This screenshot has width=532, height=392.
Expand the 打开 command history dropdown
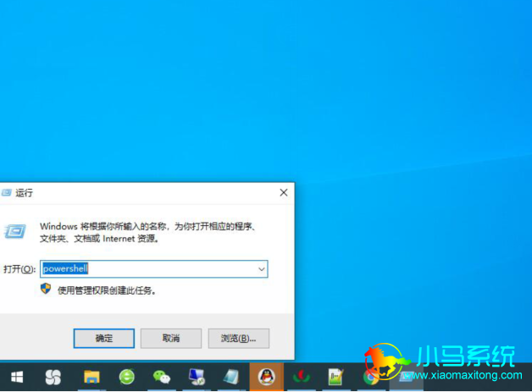point(261,269)
